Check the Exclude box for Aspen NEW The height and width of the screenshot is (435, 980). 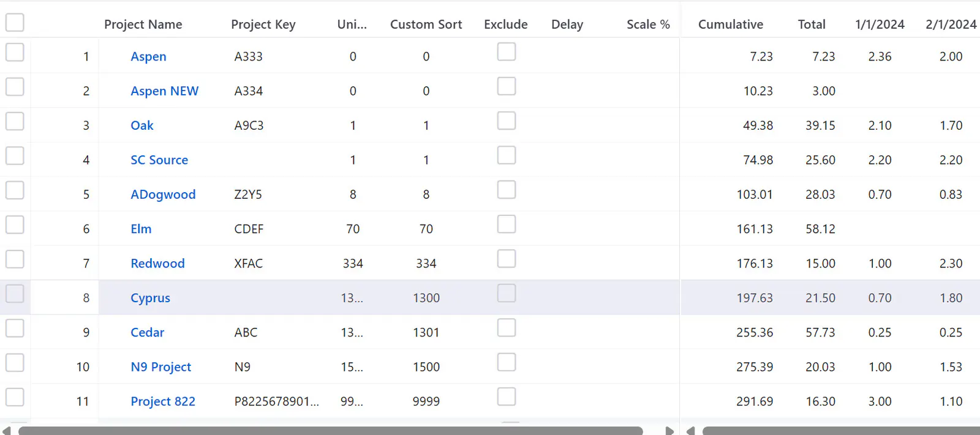click(x=507, y=86)
